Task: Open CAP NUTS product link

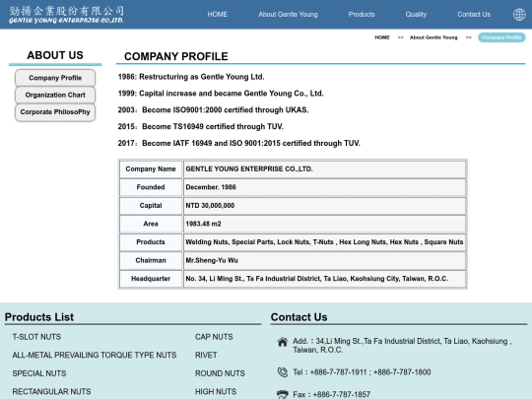Action: [214, 337]
